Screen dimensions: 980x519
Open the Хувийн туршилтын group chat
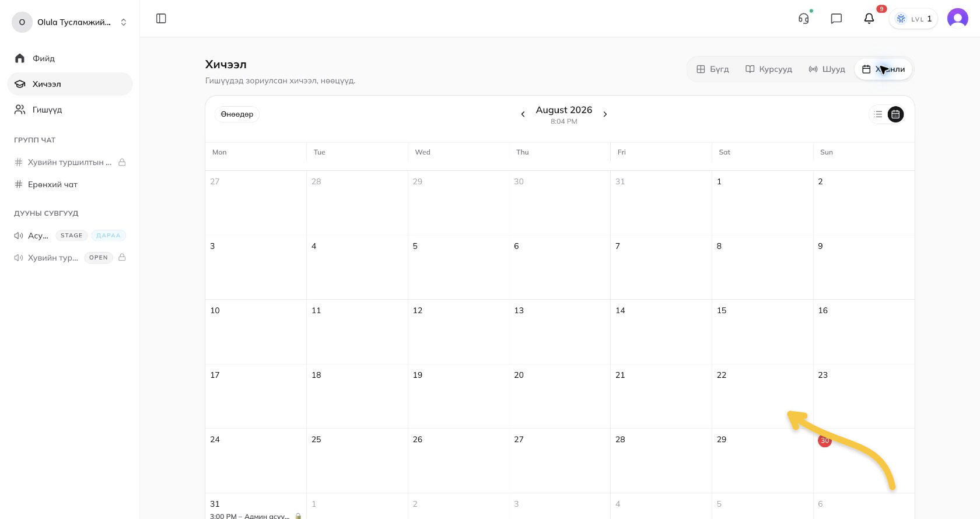pyautogui.click(x=70, y=162)
